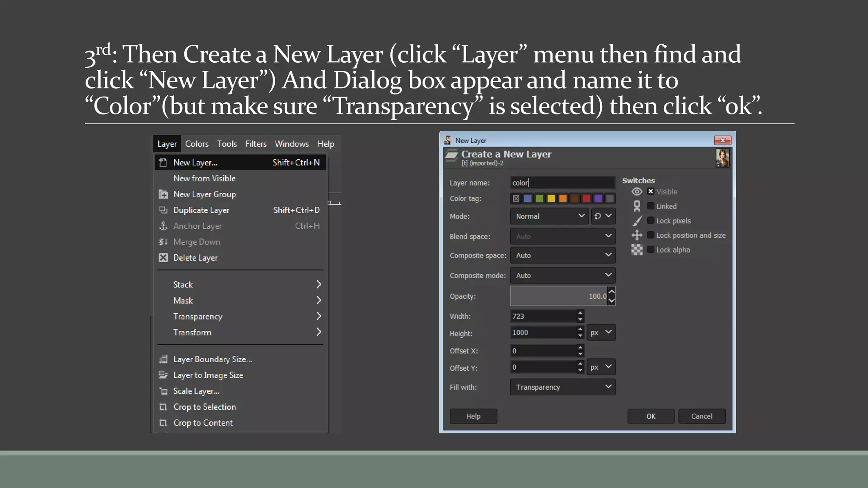The width and height of the screenshot is (868, 488).
Task: Click the Anchor Layer anchor icon
Action: (163, 226)
